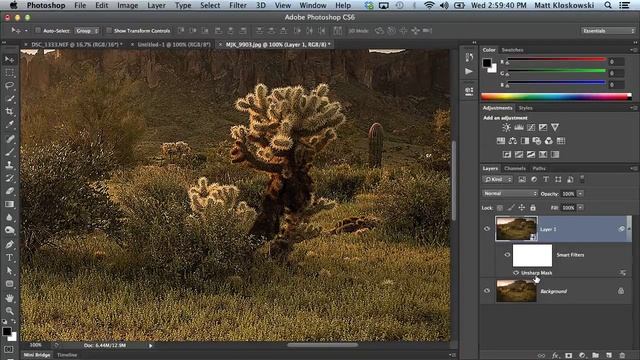Select the Horizontal Type tool
The width and height of the screenshot is (640, 360).
click(x=9, y=258)
